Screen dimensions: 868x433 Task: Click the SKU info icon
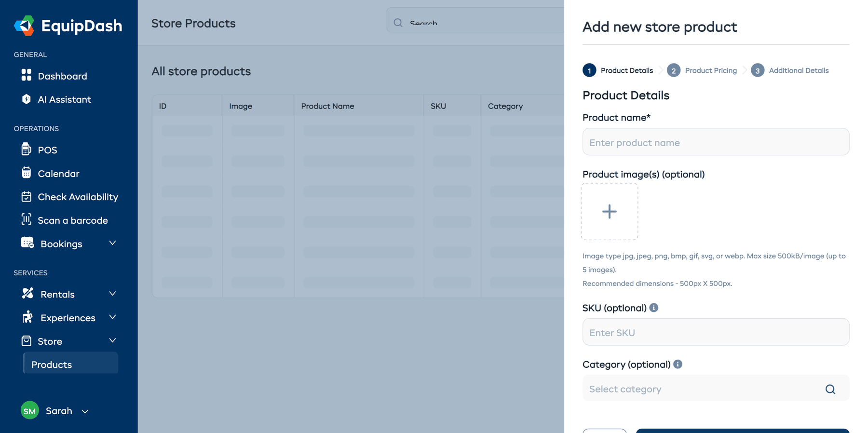pyautogui.click(x=654, y=308)
